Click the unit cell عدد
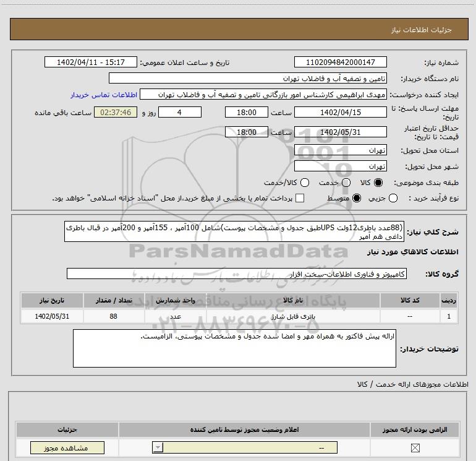Screen dimensions: 476x461 click(176, 316)
